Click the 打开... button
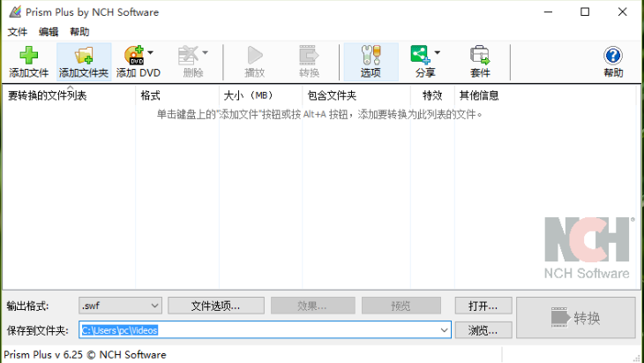This screenshot has height=363, width=644. 483,306
